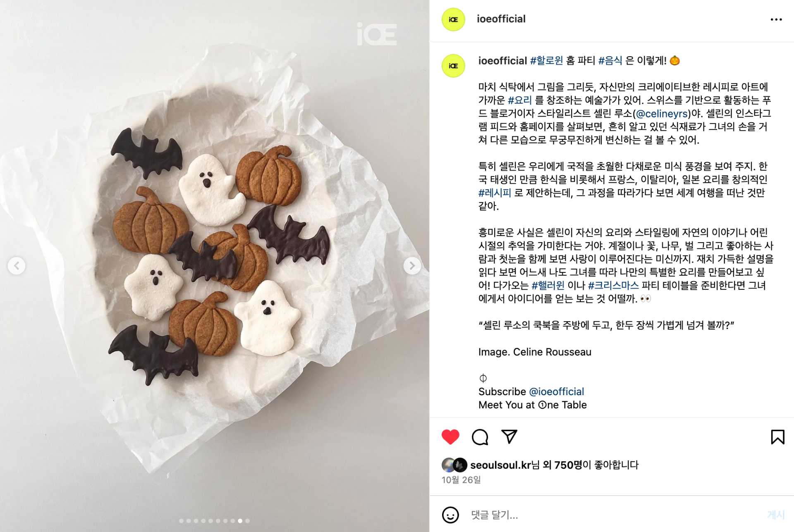Viewport: 794px width, 532px height.
Task: Select the last carousel dot indicator
Action: [x=247, y=521]
